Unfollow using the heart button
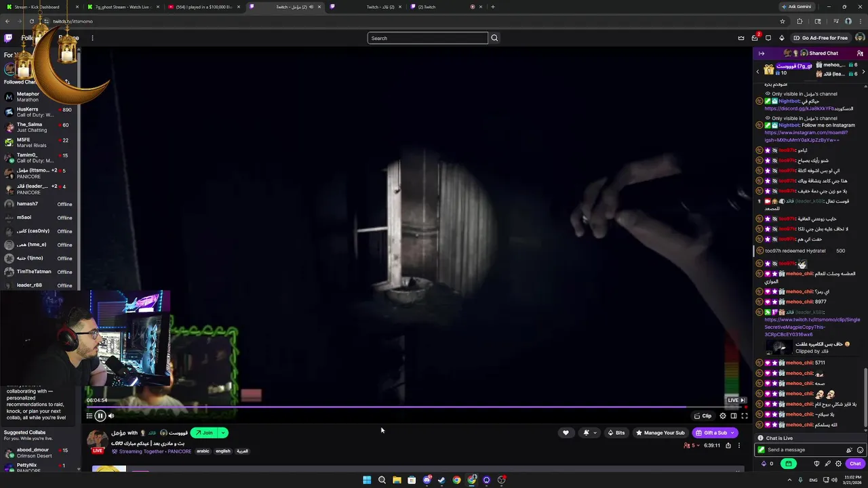Screen dimensions: 868x488 [566, 432]
